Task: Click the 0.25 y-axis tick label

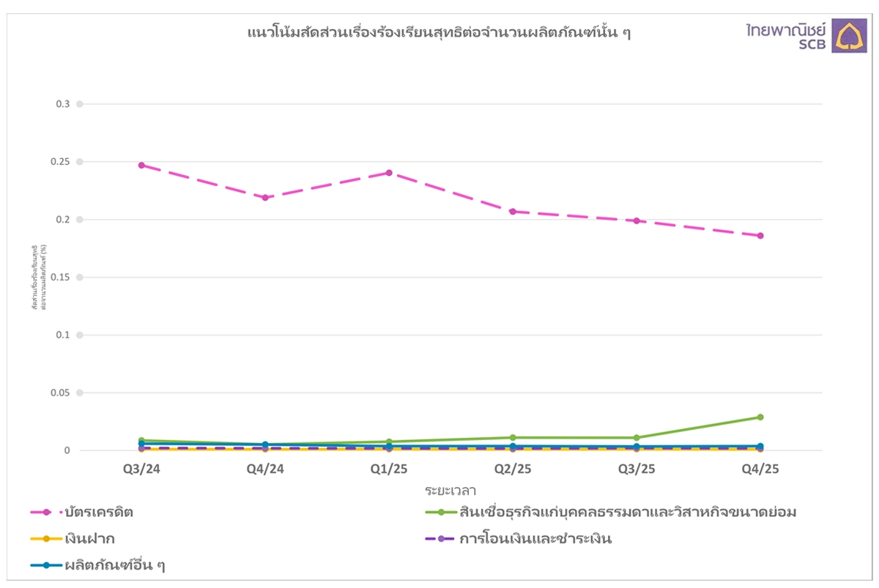Action: coord(62,162)
